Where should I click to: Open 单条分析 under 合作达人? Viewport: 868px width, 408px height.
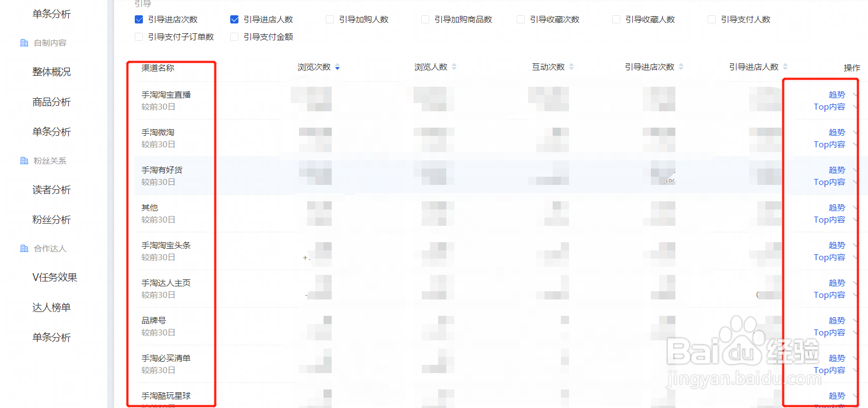click(52, 338)
